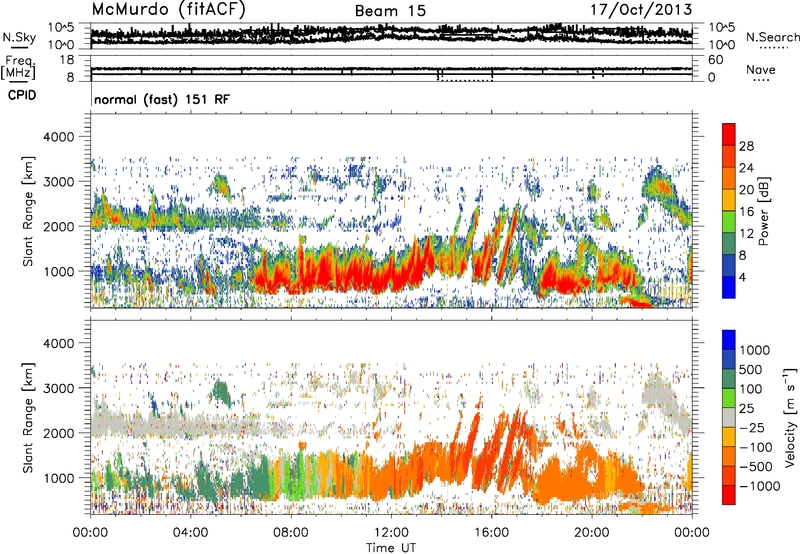Click the top red segment of the power color bar
Screen dimensions: 800x554
729,134
